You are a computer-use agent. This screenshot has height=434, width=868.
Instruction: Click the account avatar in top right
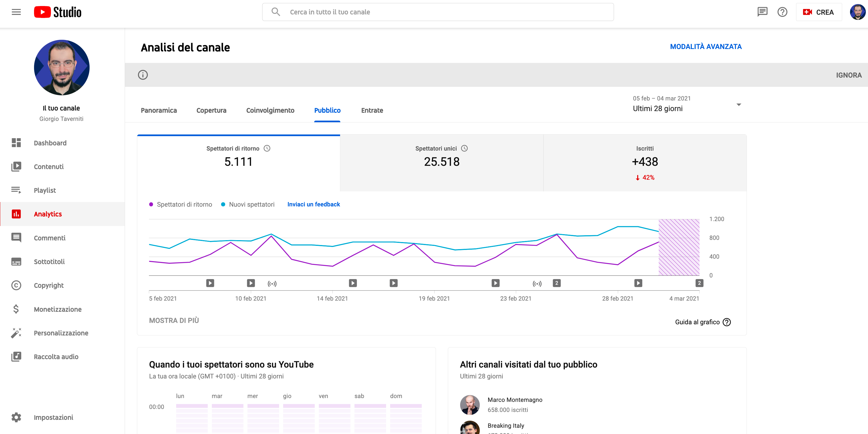click(x=858, y=12)
